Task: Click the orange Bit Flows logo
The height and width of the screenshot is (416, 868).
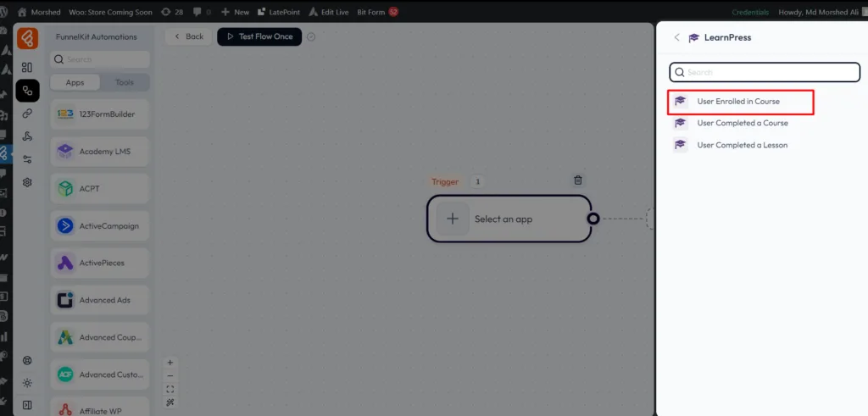Action: (x=27, y=38)
